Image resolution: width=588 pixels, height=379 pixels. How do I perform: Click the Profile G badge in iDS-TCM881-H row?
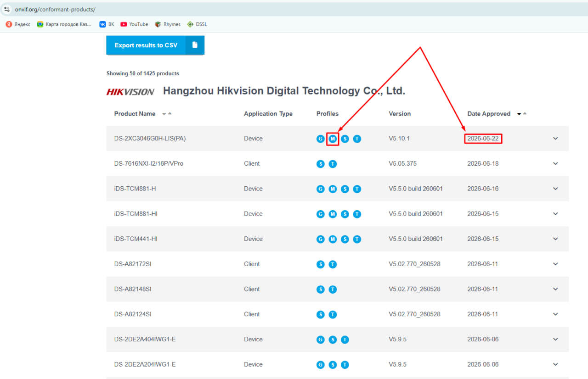point(321,189)
